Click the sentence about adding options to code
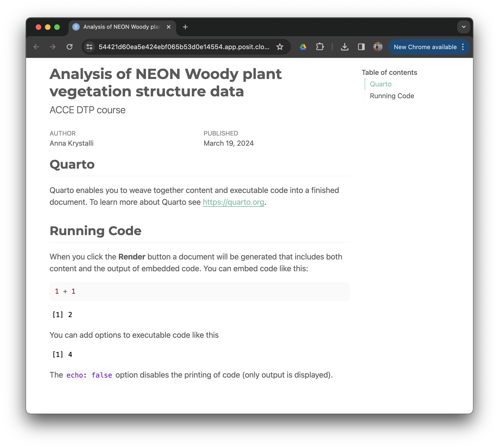 coord(134,335)
